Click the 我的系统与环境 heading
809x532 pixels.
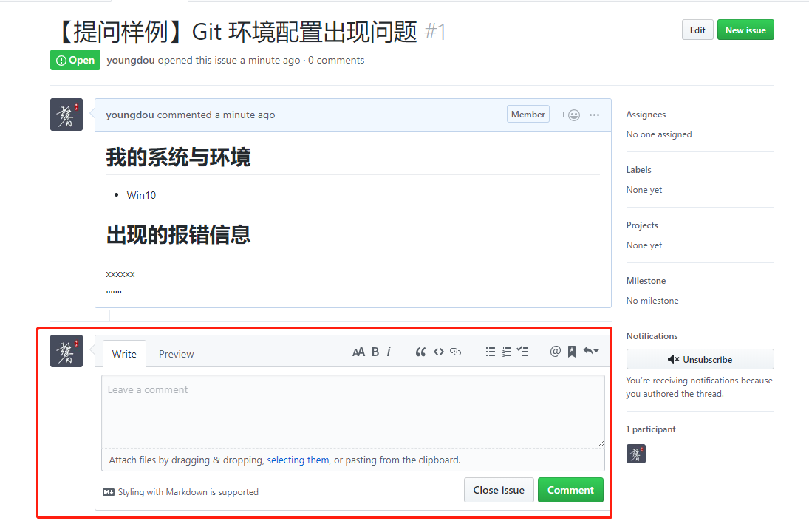pyautogui.click(x=179, y=157)
